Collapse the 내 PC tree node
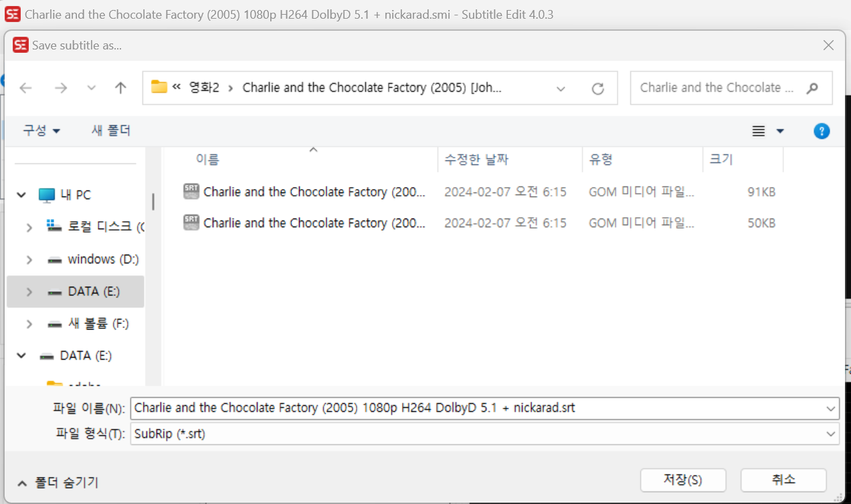The width and height of the screenshot is (851, 504). 22,195
